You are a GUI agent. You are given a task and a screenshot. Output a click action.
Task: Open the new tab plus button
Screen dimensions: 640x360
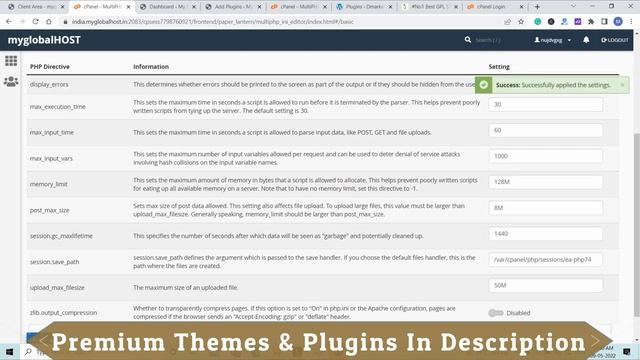point(537,7)
